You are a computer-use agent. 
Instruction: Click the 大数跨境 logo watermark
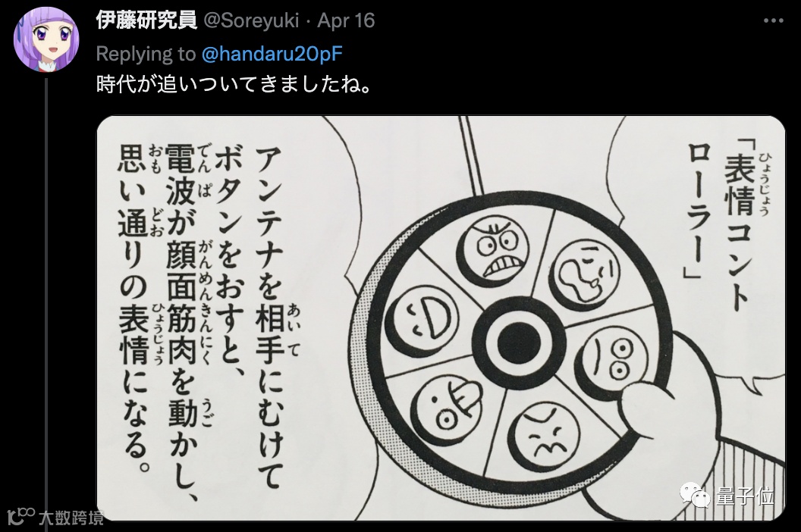pos(56,516)
